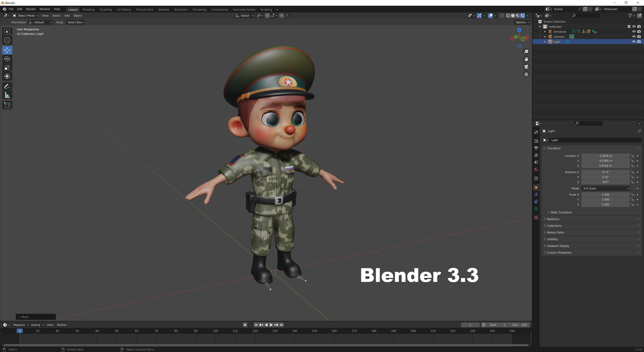Open the Options dropdown
Image resolution: width=644 pixels, height=352 pixels.
[522, 22]
